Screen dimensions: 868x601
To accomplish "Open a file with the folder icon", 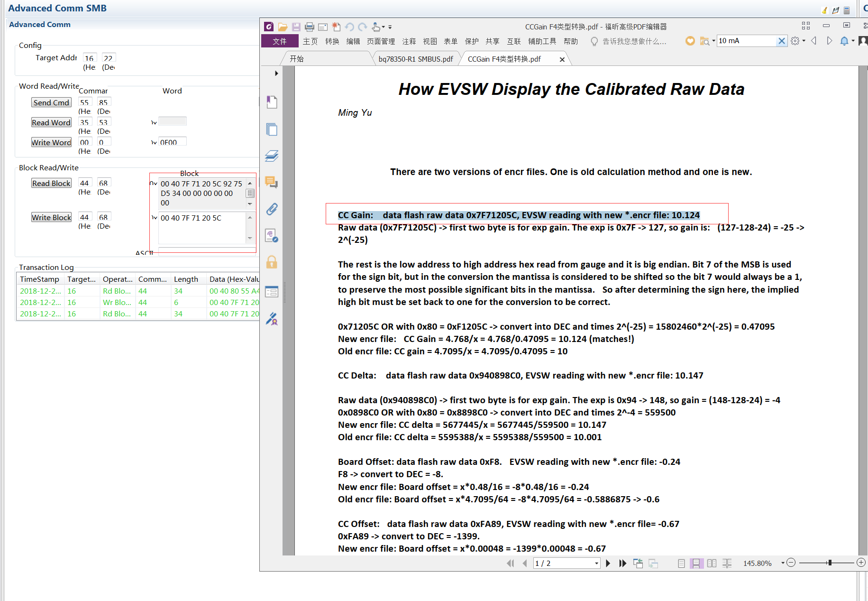I will pyautogui.click(x=283, y=27).
